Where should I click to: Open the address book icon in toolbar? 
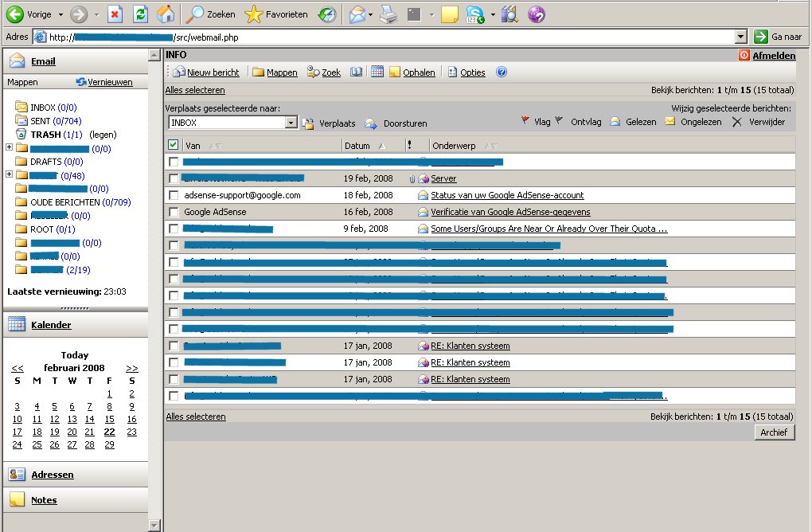click(x=357, y=72)
